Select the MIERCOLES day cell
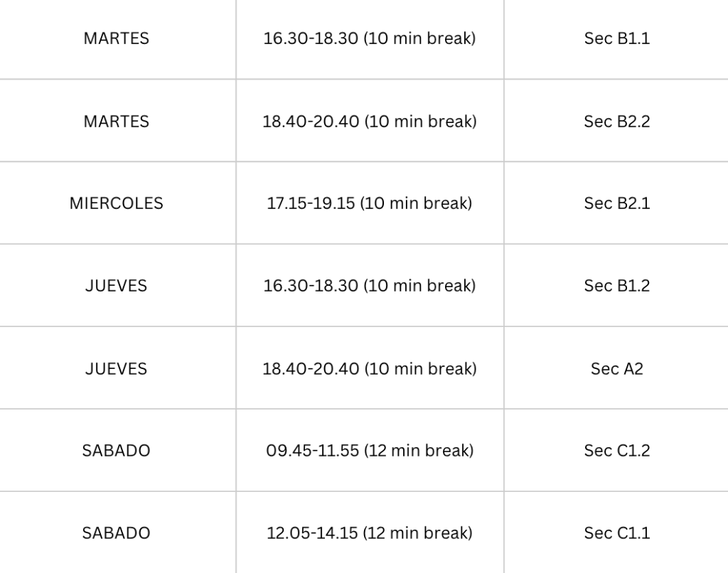The image size is (728, 573). (x=117, y=203)
